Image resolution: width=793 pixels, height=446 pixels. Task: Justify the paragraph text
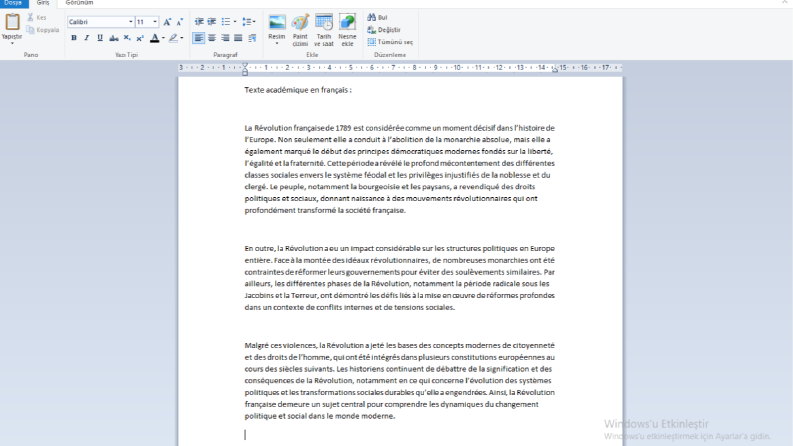tap(238, 38)
